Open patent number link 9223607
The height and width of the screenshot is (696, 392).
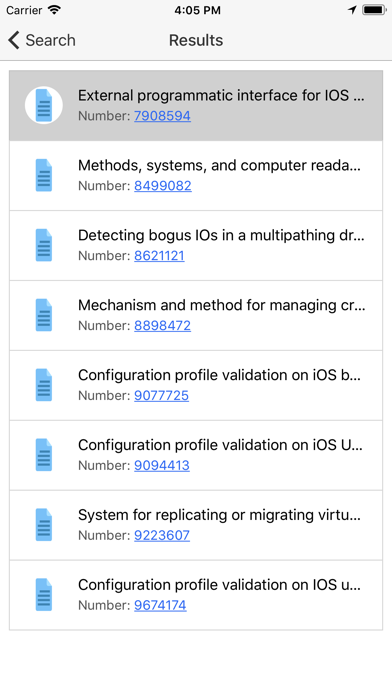coord(162,535)
